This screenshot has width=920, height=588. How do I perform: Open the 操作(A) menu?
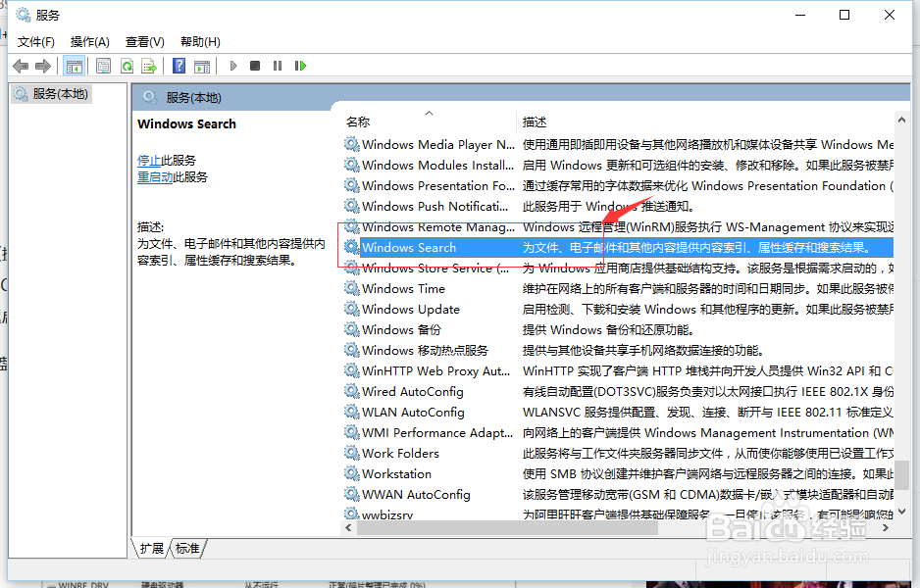(90, 41)
